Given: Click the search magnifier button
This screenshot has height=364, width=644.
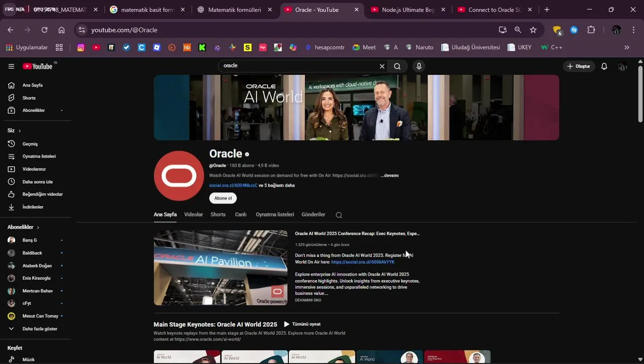Looking at the screenshot, I should pos(398,66).
